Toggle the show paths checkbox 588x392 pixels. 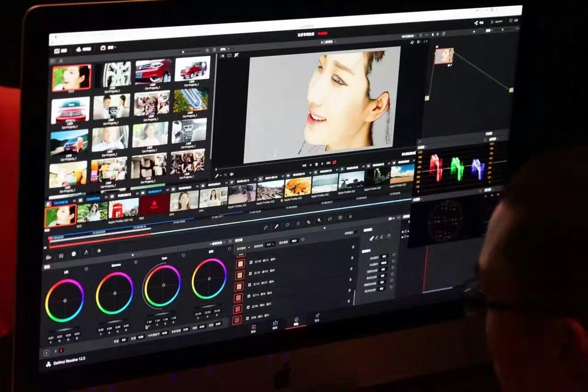(x=249, y=247)
